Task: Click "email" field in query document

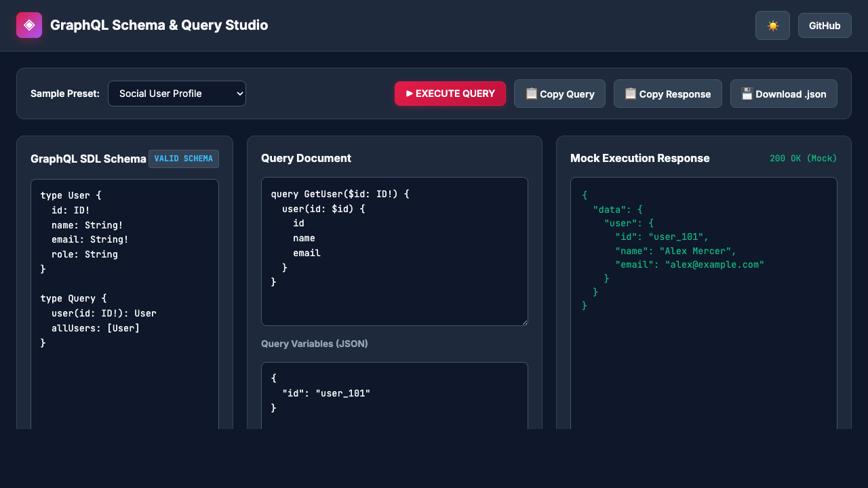Action: [307, 253]
